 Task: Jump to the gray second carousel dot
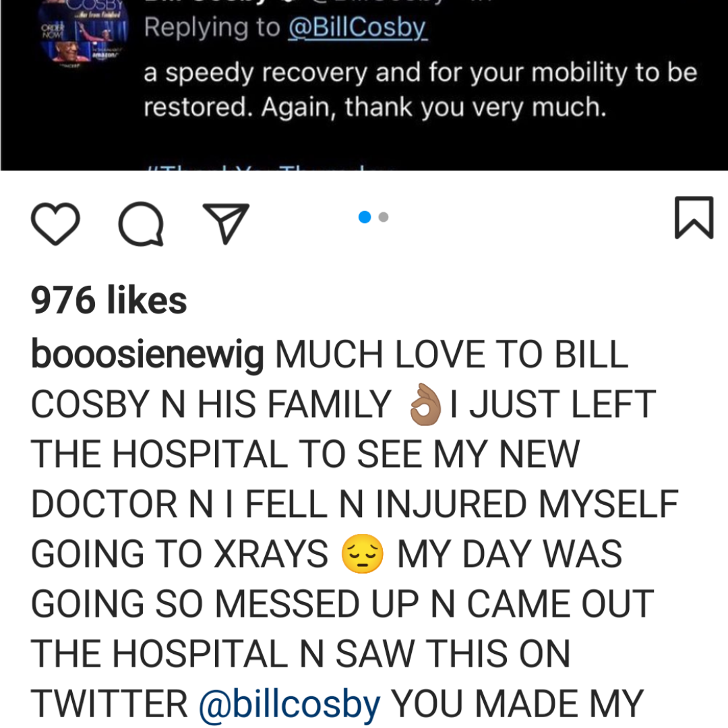point(384,217)
